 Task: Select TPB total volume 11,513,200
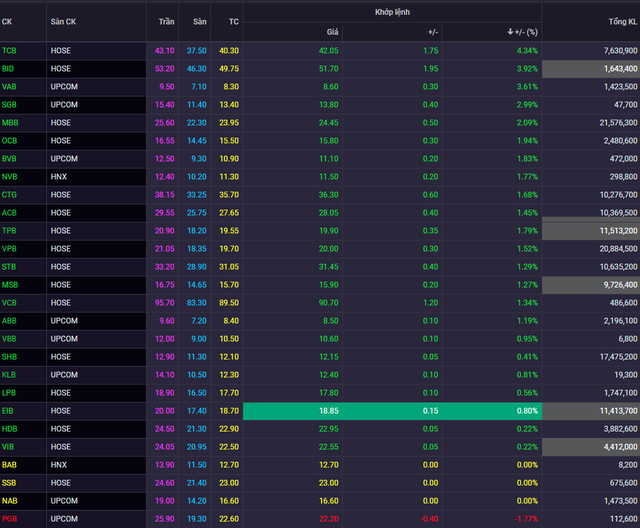pyautogui.click(x=618, y=231)
